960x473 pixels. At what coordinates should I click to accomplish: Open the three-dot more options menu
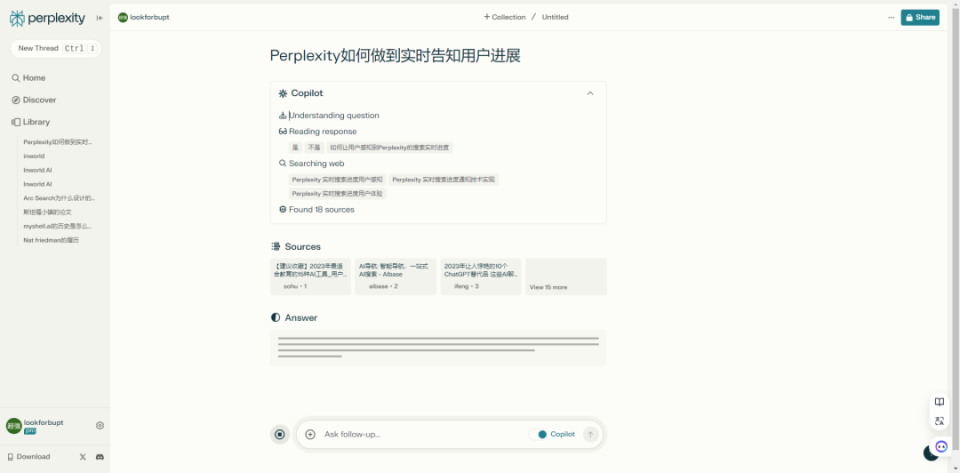tap(891, 17)
